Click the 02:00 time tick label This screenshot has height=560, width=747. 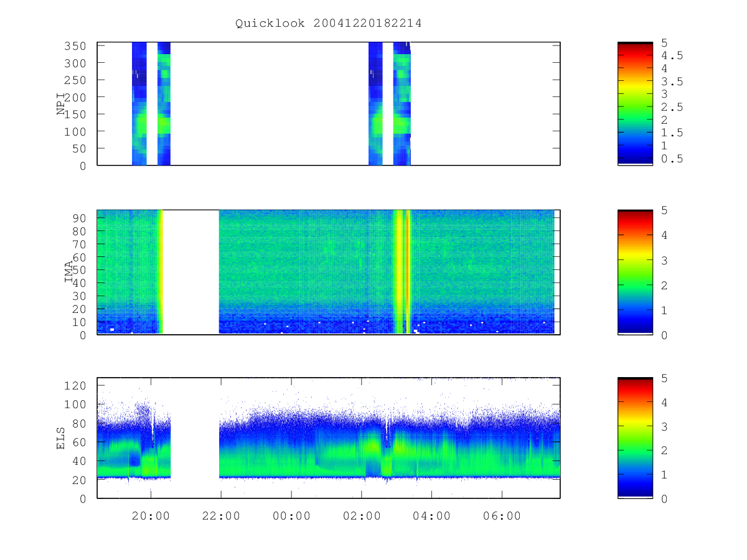pyautogui.click(x=362, y=516)
